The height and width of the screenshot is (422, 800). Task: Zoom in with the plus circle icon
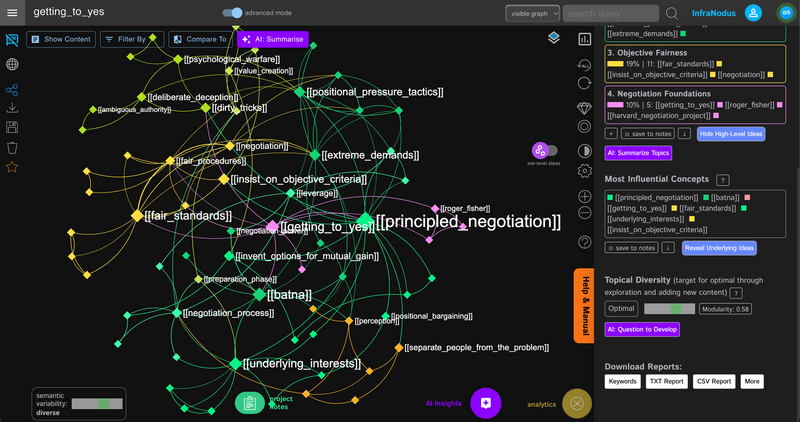[x=584, y=196]
